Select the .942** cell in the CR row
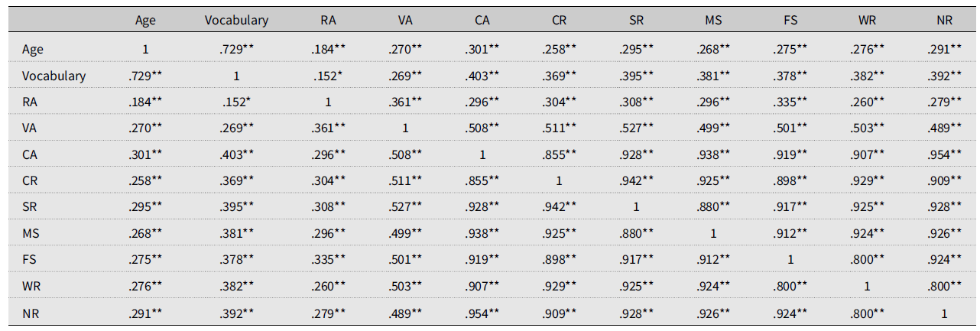This screenshot has width=980, height=331. (x=637, y=181)
